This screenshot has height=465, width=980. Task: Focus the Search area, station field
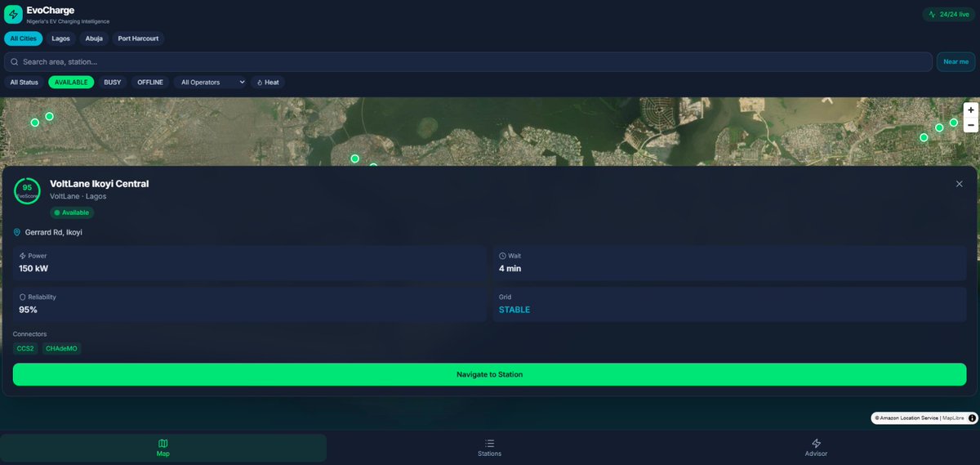coord(468,61)
